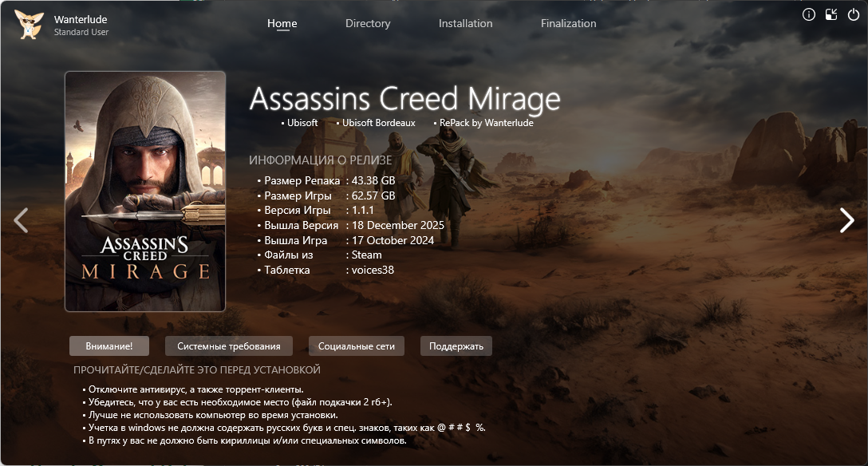
Task: Advance to next slide with right arrow
Action: [847, 220]
